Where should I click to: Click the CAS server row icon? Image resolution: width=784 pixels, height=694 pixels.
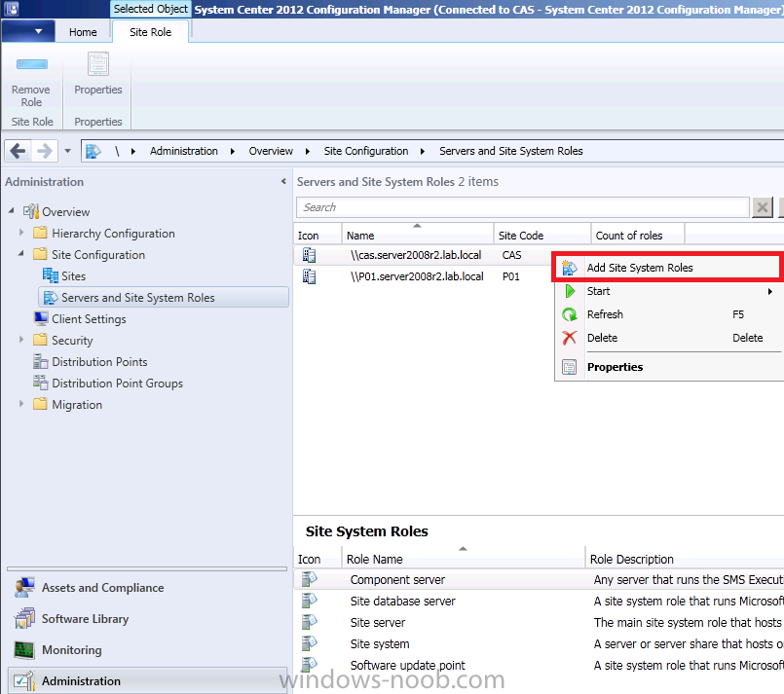(309, 255)
